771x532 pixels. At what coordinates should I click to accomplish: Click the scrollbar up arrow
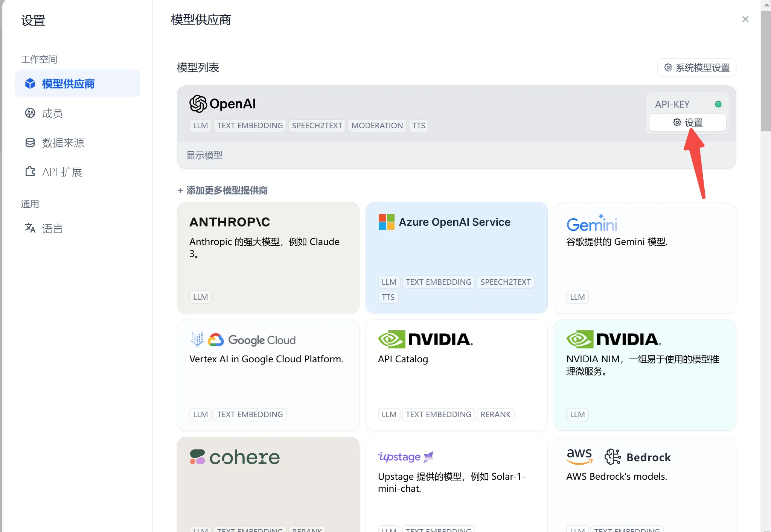coord(766,5)
